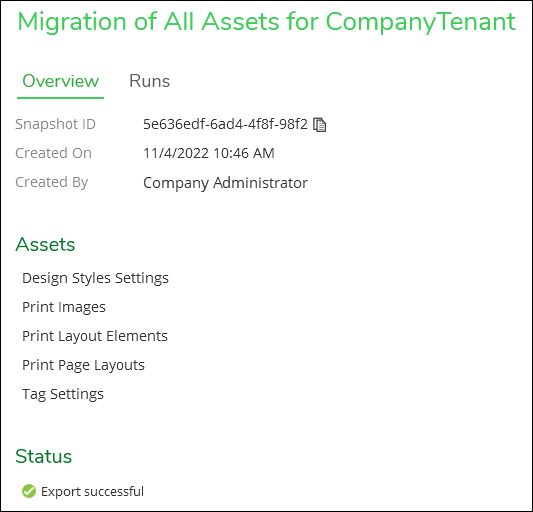Screen dimensions: 533x512
Task: Click the green underline beneath Overview tab
Action: pos(61,98)
